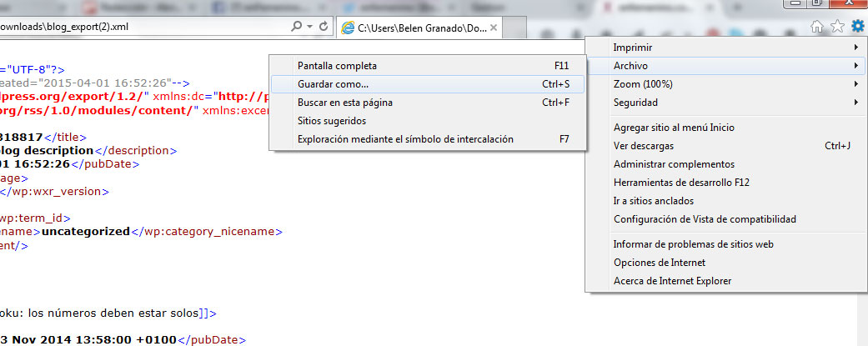Click the address bar file path field
This screenshot has height=346, width=868.
click(x=142, y=27)
